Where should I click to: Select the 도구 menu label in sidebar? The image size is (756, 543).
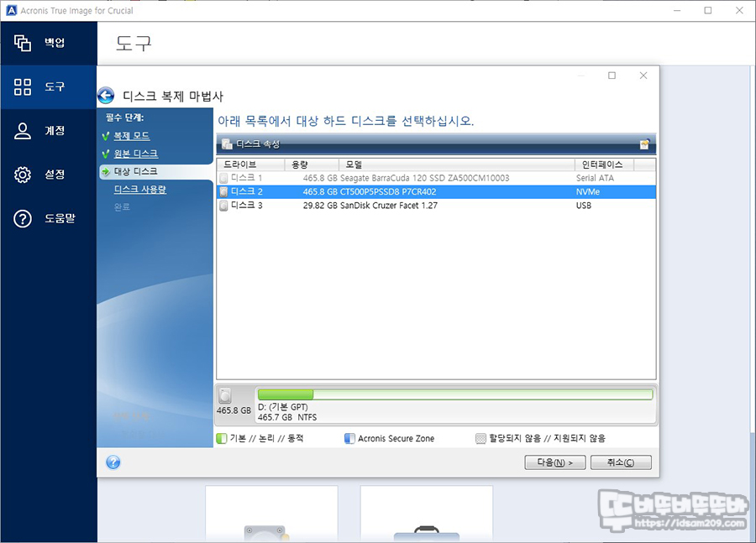tap(55, 86)
